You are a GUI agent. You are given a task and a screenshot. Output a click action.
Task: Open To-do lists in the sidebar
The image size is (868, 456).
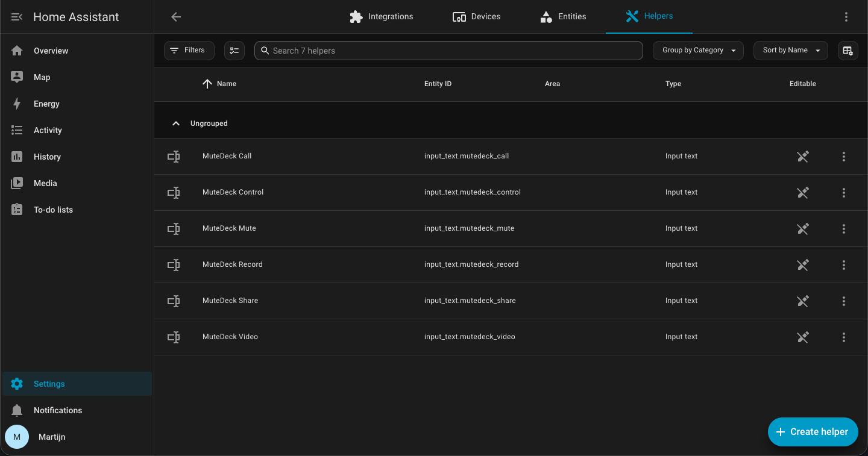77,210
